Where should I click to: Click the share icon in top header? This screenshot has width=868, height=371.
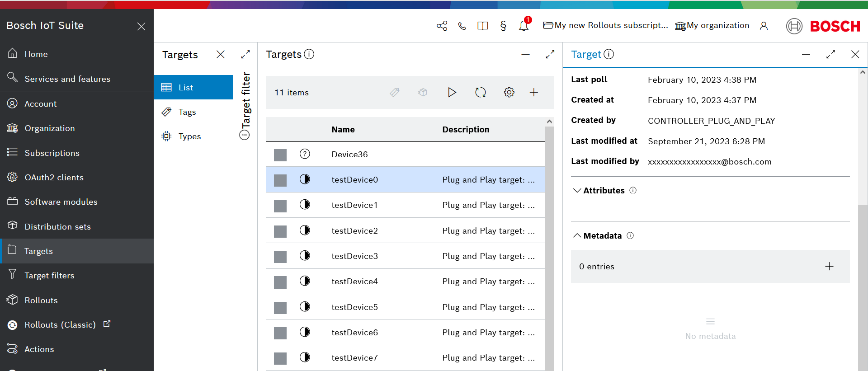click(x=442, y=26)
